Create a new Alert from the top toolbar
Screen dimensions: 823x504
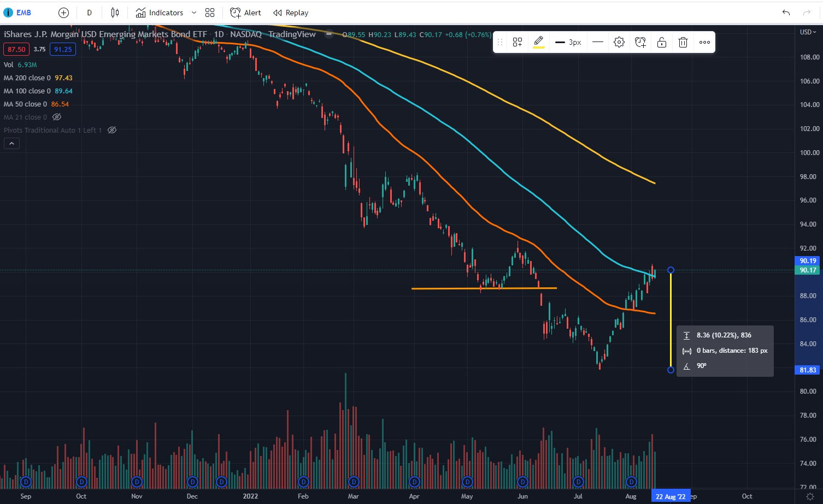click(245, 13)
